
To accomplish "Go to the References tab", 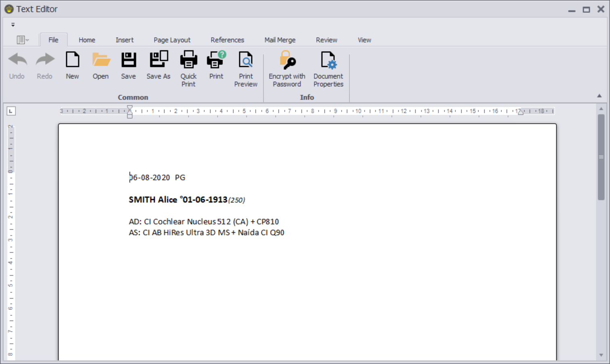I will (x=227, y=40).
